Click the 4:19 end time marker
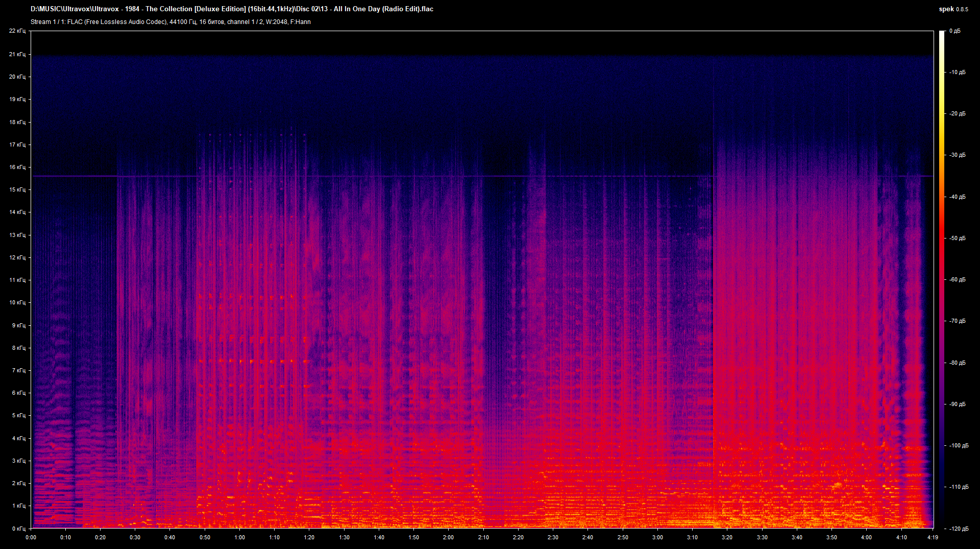The width and height of the screenshot is (980, 549). coord(932,537)
